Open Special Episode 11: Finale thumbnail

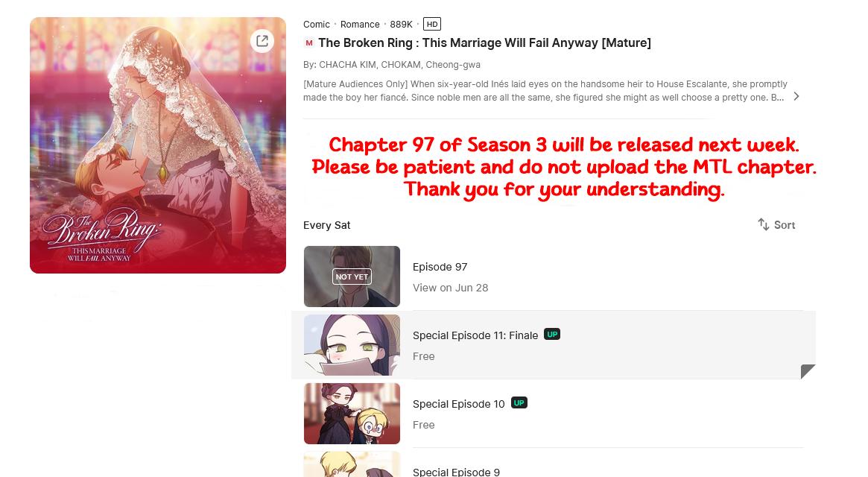click(352, 345)
